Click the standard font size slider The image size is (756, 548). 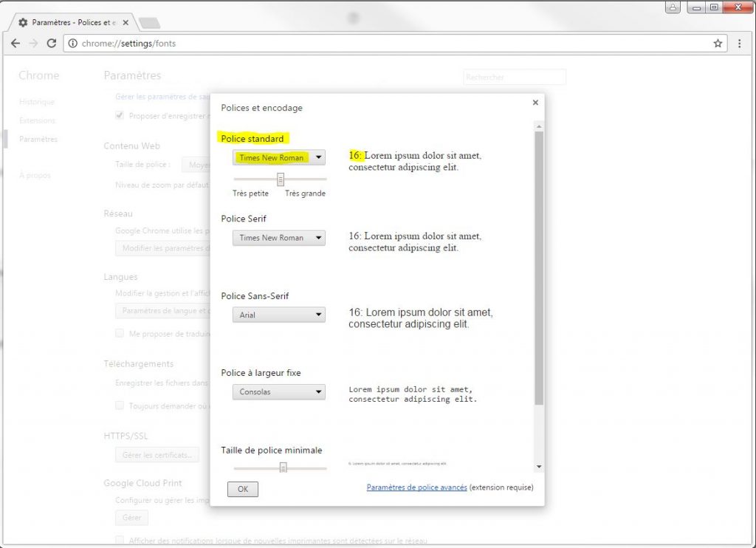281,179
